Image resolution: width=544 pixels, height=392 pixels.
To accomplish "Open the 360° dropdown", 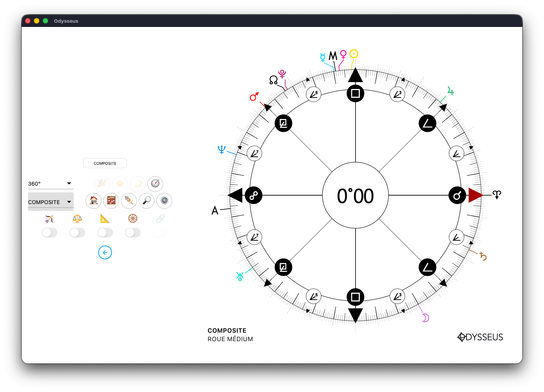I will click(x=50, y=184).
